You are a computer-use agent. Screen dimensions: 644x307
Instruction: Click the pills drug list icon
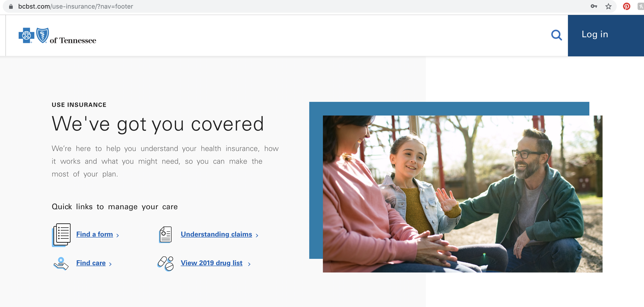[x=165, y=264]
